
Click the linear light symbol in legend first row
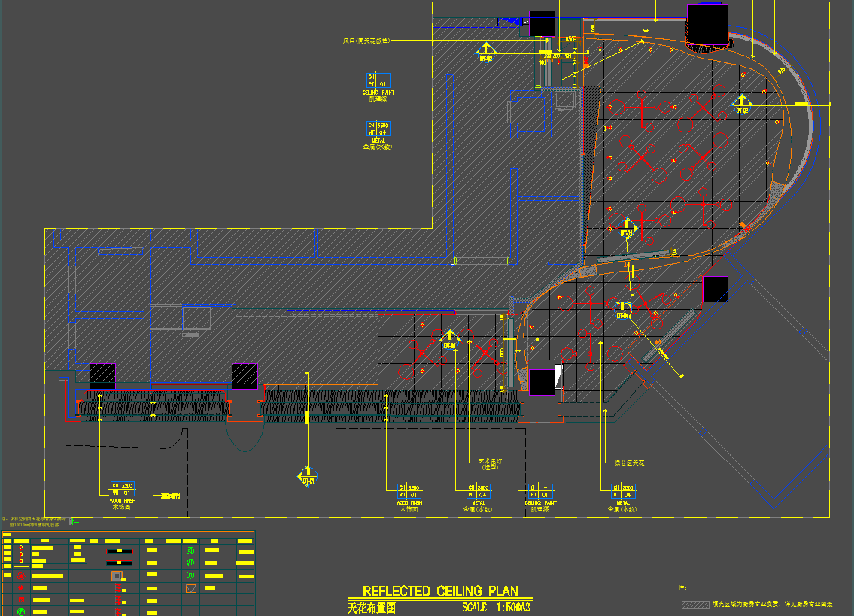(120, 551)
